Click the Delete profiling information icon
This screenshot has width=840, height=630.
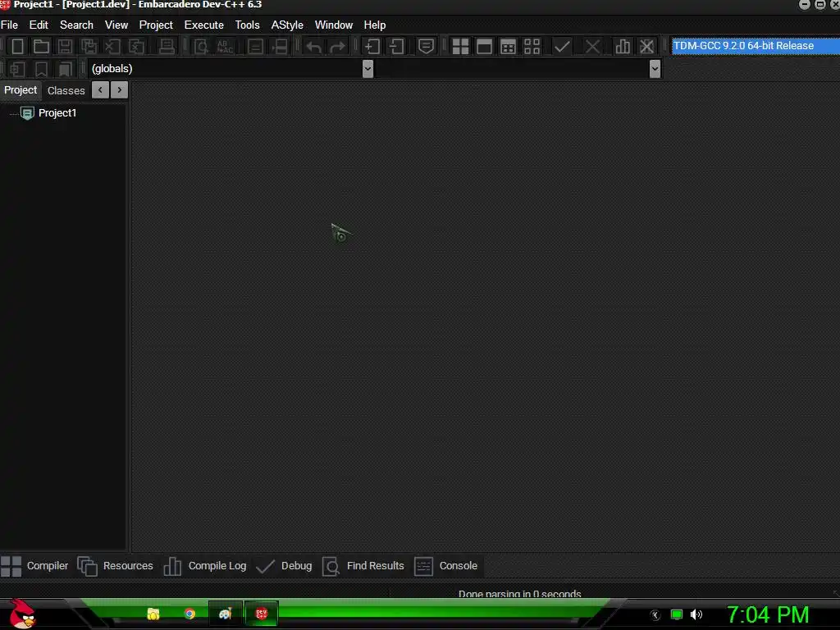pos(646,46)
